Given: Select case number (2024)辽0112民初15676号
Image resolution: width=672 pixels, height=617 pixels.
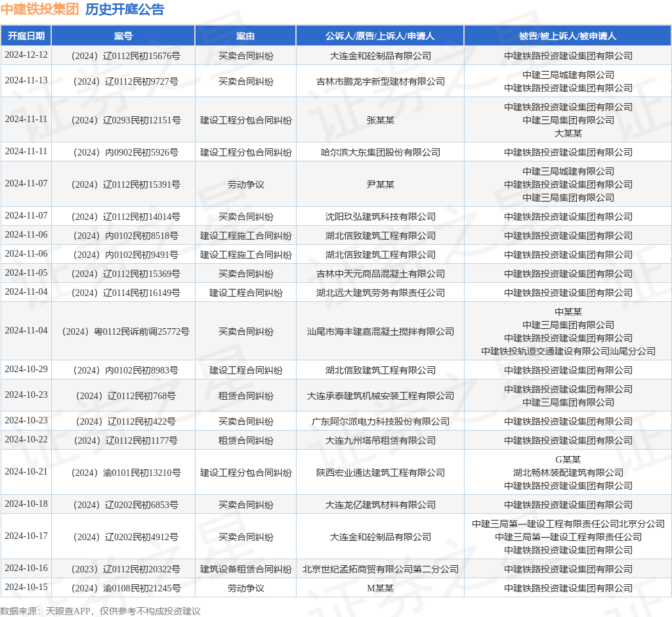Looking at the screenshot, I should [x=125, y=56].
